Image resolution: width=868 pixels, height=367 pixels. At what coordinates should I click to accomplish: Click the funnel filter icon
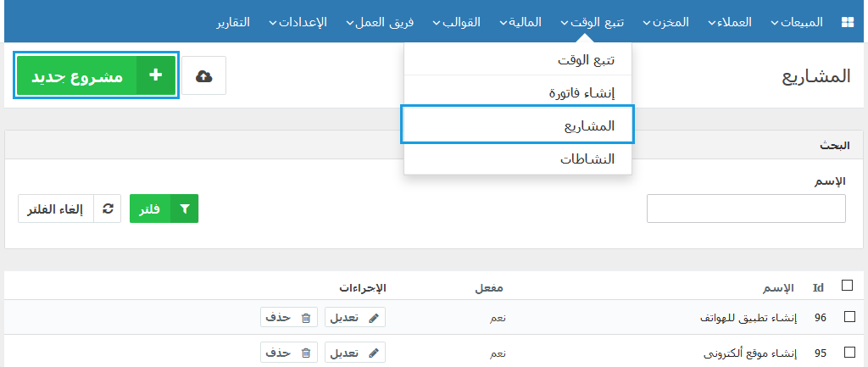click(x=184, y=209)
